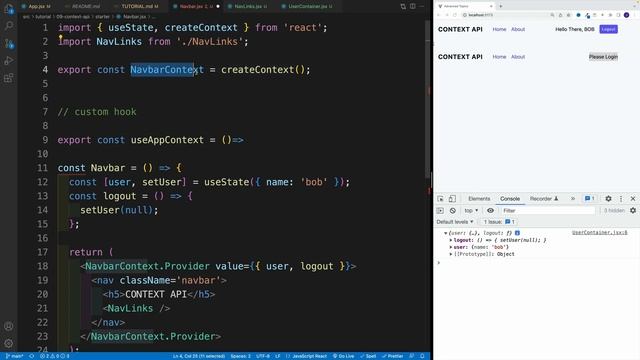
Task: Switch to the App.jsx editor tab
Action: click(x=36, y=6)
